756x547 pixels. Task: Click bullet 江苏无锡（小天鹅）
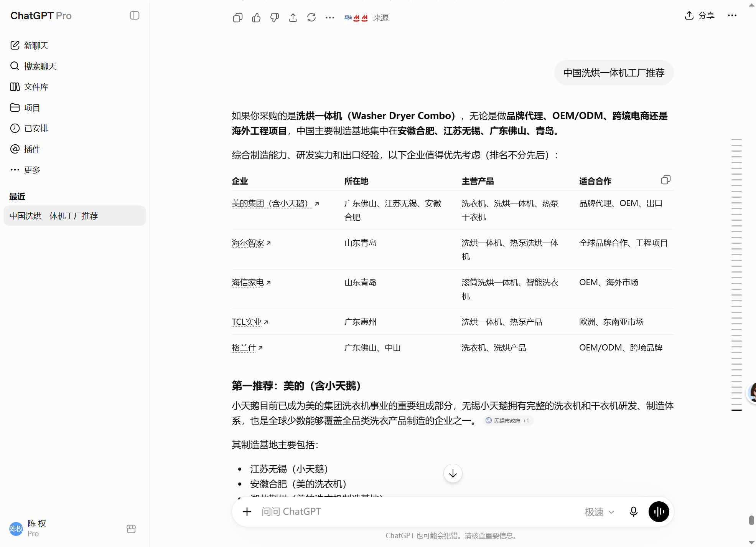click(x=289, y=469)
